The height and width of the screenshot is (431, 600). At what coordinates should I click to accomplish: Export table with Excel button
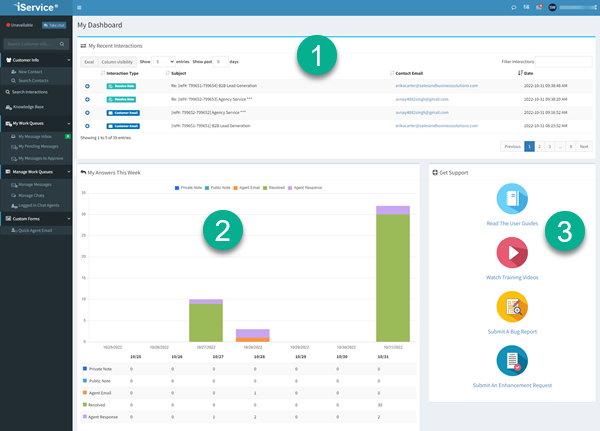pyautogui.click(x=89, y=62)
